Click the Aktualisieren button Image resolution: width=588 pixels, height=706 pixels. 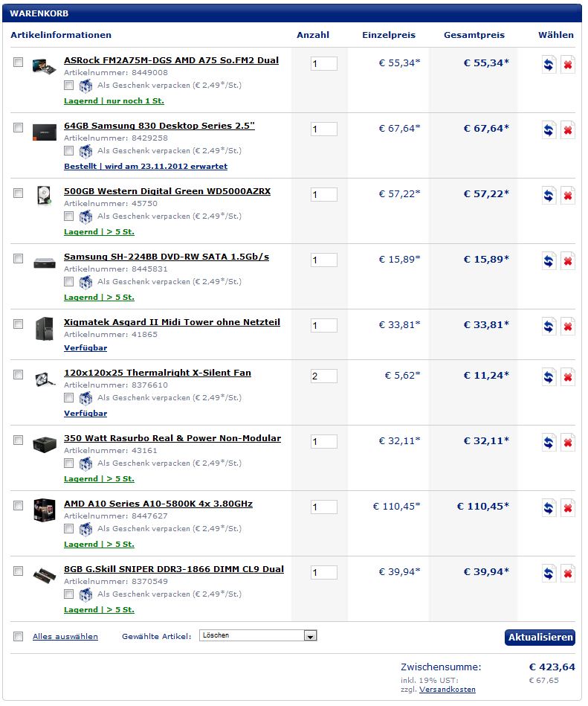(540, 637)
